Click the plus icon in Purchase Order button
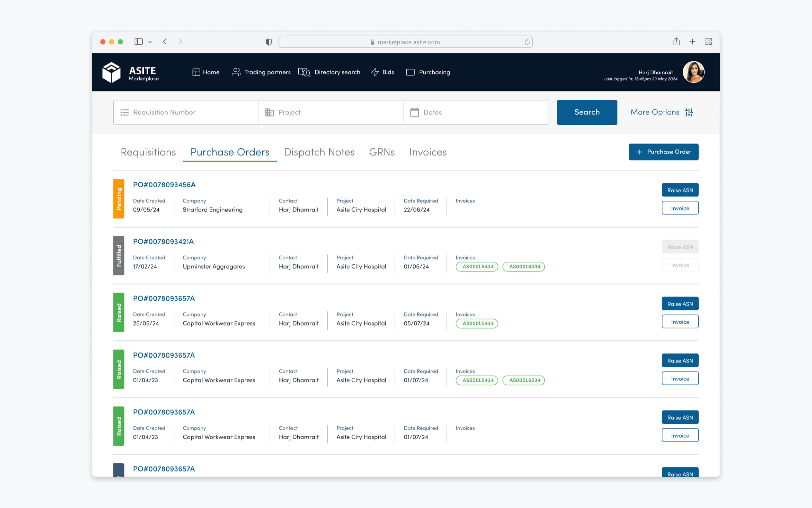Viewport: 812px width, 508px height. [639, 152]
